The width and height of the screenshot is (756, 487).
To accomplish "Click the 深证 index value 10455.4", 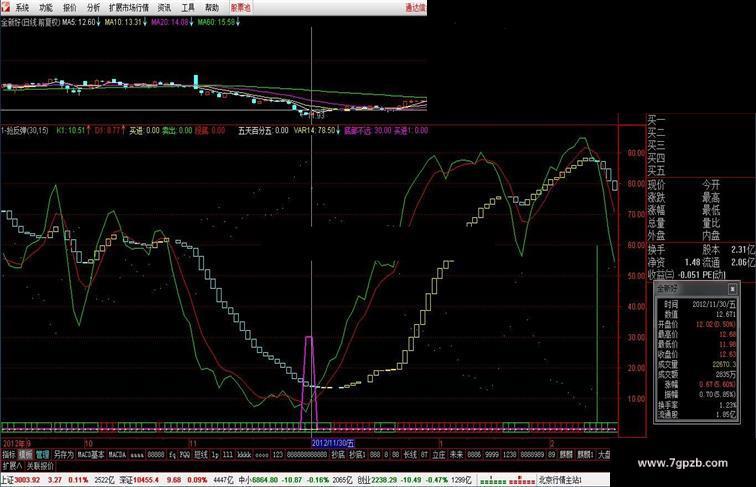I will (146, 480).
